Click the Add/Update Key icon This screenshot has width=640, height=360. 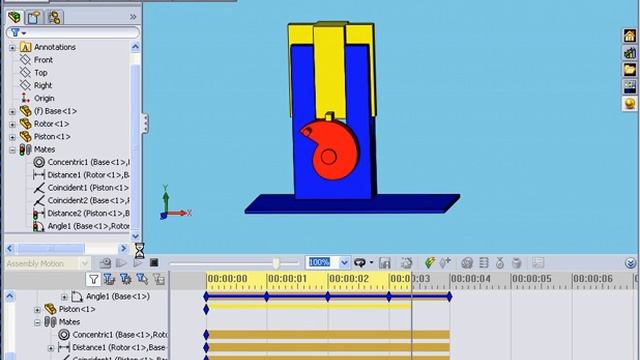445,262
